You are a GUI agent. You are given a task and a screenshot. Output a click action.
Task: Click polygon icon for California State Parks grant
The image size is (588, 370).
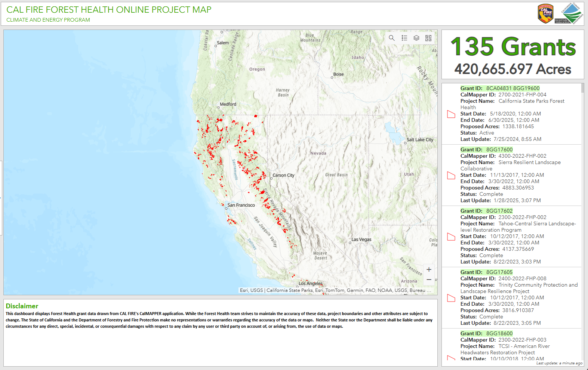tap(451, 114)
